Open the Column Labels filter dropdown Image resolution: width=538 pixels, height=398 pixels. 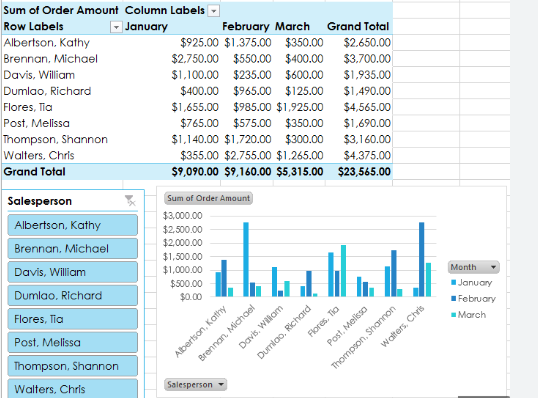214,11
